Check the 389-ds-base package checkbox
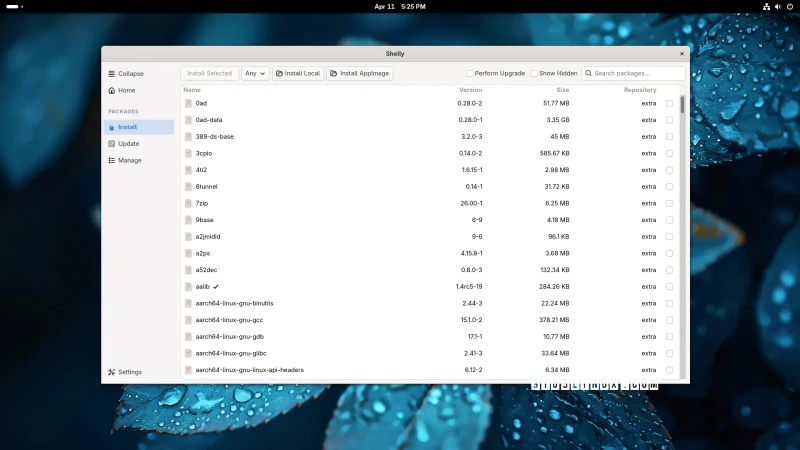This screenshot has width=800, height=450. coord(669,137)
